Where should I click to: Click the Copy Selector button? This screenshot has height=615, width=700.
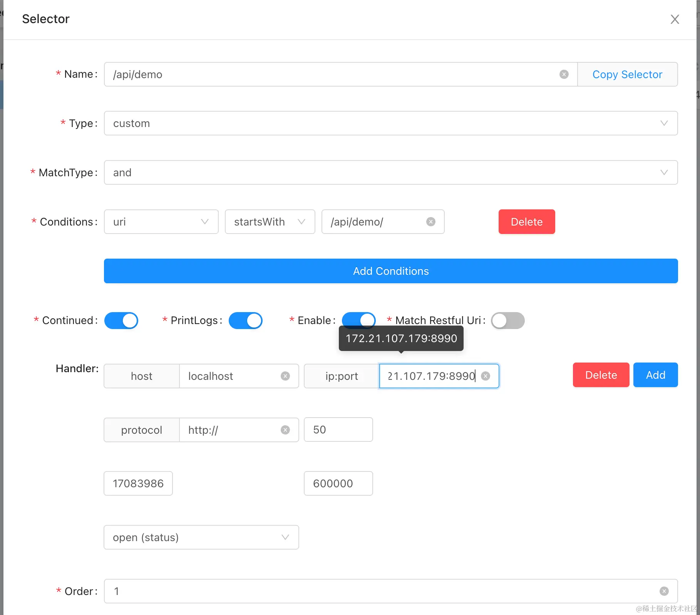628,74
